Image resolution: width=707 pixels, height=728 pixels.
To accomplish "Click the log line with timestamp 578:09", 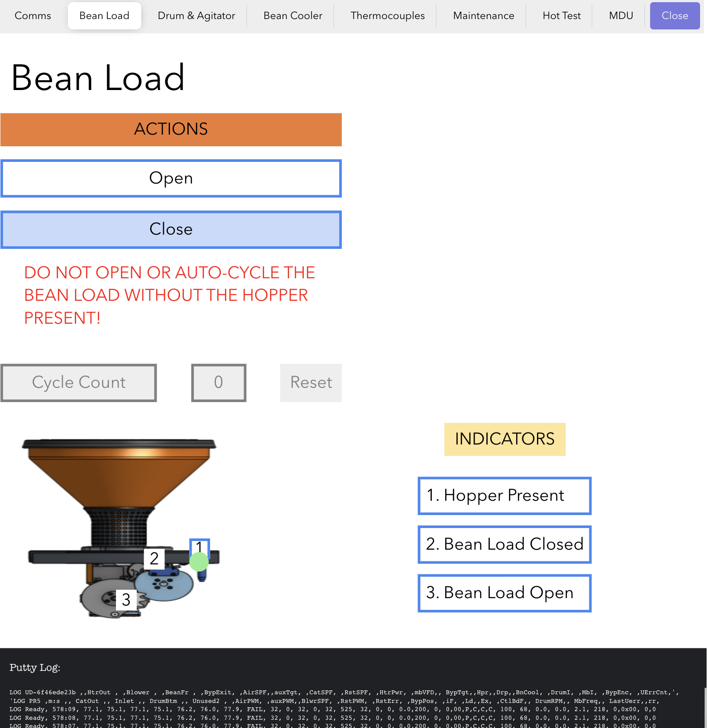I will (332, 709).
